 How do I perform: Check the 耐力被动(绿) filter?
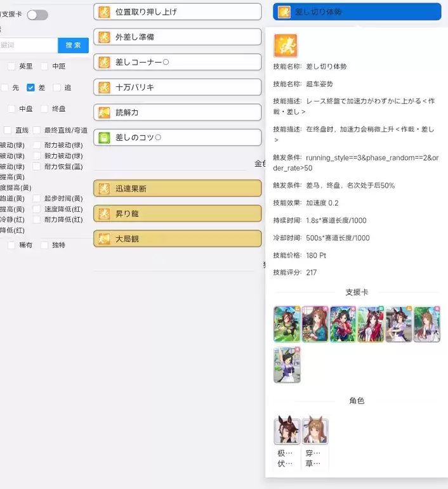pos(37,145)
